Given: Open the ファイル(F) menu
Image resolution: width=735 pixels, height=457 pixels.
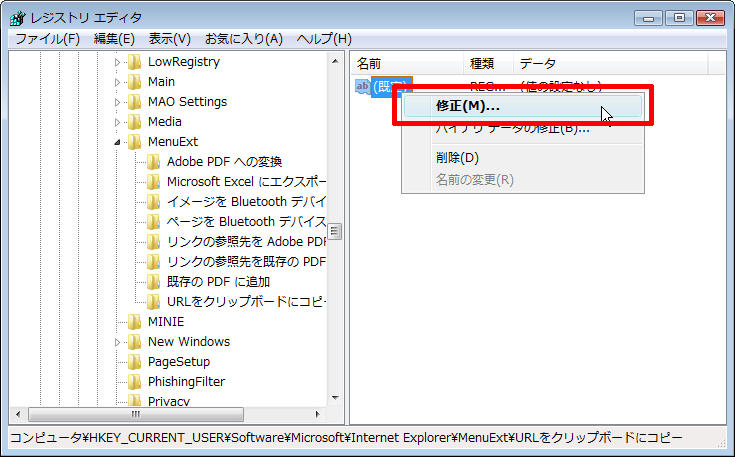Looking at the screenshot, I should click(x=47, y=39).
